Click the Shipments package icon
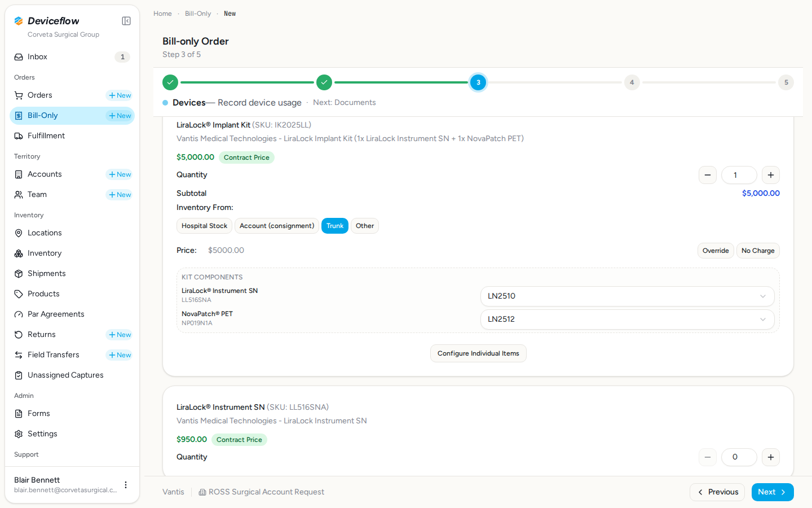The width and height of the screenshot is (812, 508). tap(19, 274)
